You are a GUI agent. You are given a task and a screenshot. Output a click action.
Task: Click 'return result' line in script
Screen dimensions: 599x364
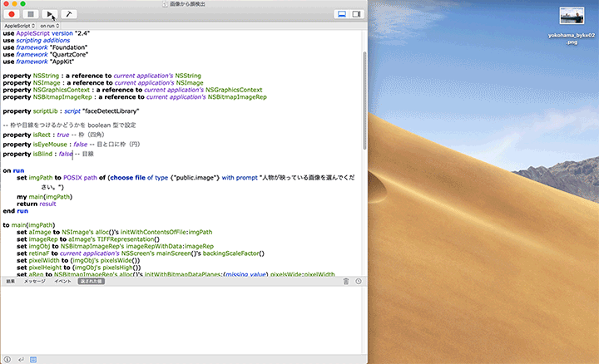(37, 204)
